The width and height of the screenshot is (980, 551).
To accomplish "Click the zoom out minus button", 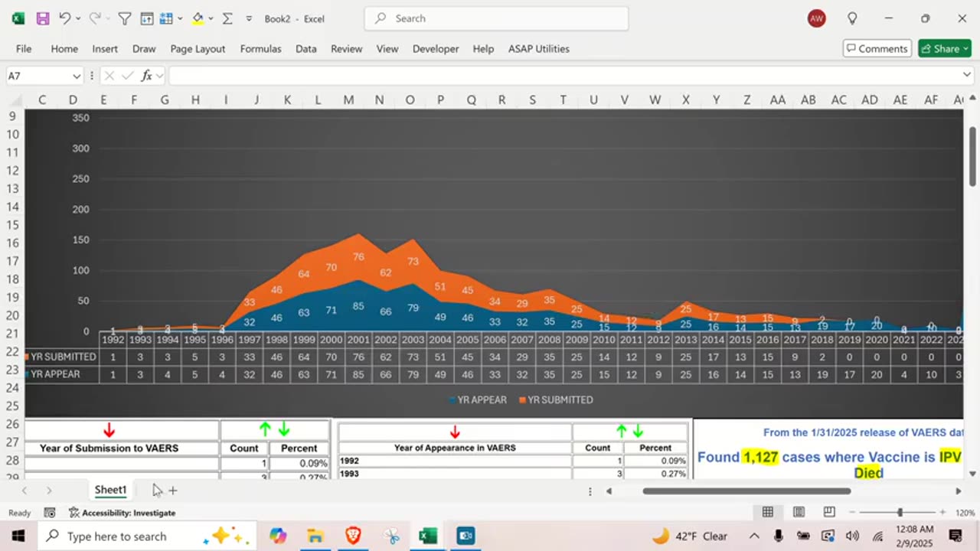I will [852, 512].
